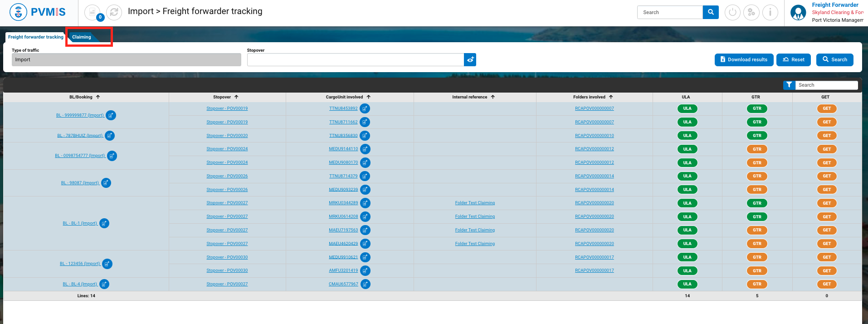This screenshot has height=324, width=868.
Task: Click the information icon in header
Action: coord(770,13)
